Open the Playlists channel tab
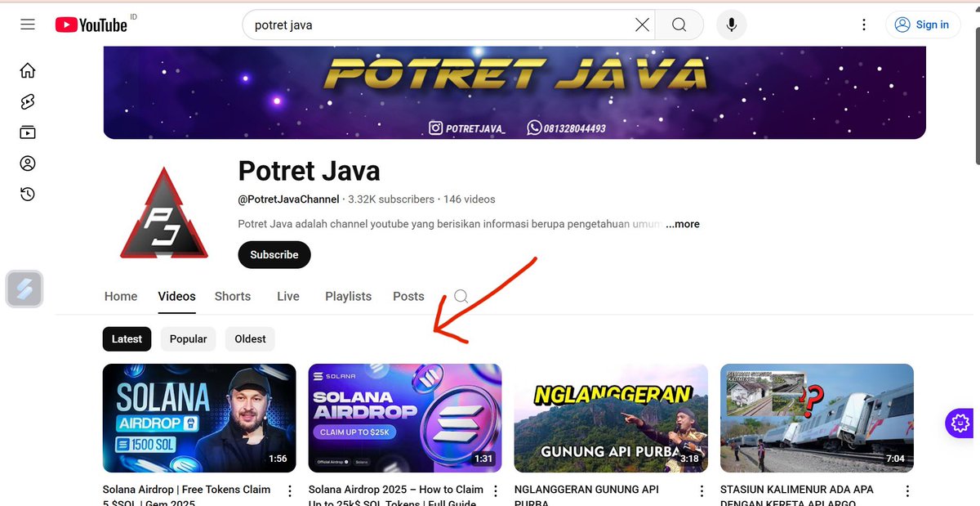Image resolution: width=980 pixels, height=506 pixels. point(348,296)
